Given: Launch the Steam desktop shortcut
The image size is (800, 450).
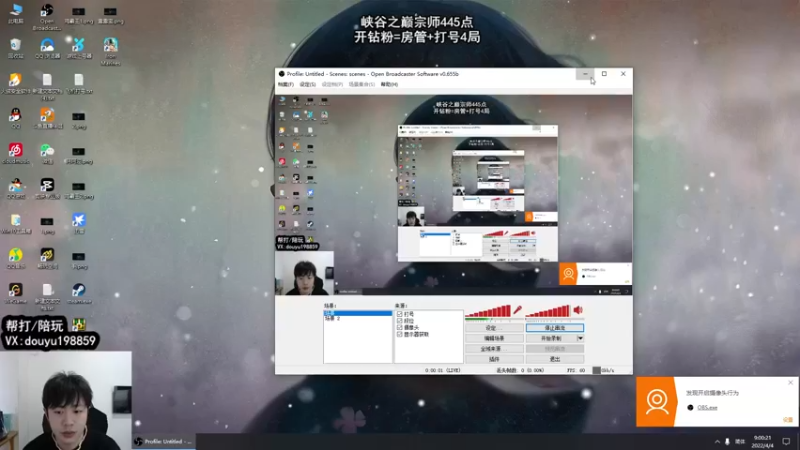Looking at the screenshot, I should (79, 293).
